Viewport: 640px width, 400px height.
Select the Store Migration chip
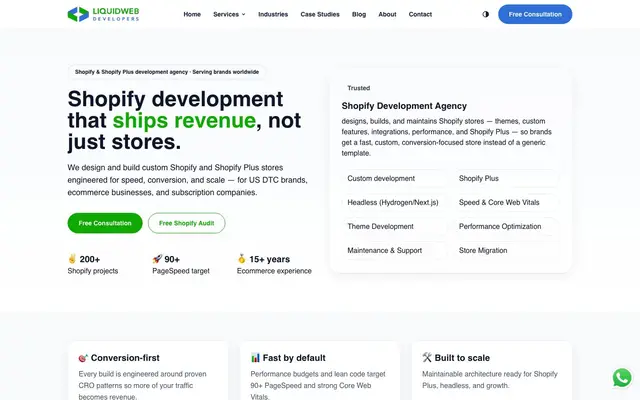click(506, 251)
